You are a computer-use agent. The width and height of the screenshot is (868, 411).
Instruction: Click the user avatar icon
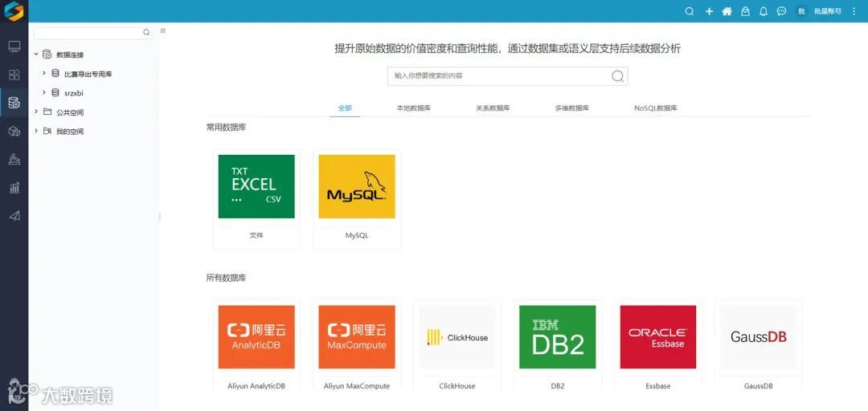point(801,11)
